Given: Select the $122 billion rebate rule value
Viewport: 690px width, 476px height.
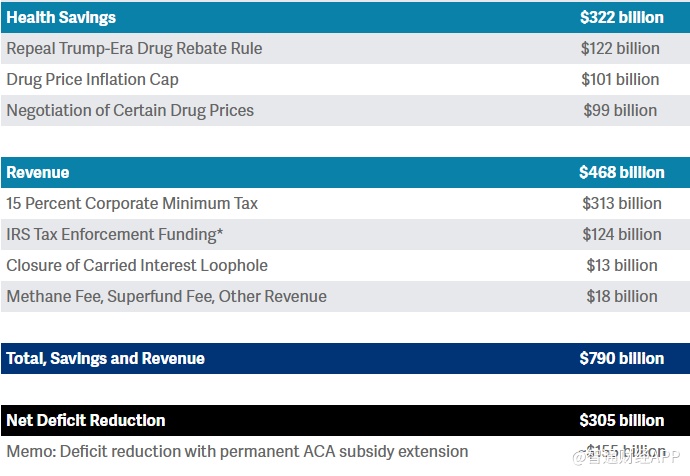Looking at the screenshot, I should coord(620,48).
